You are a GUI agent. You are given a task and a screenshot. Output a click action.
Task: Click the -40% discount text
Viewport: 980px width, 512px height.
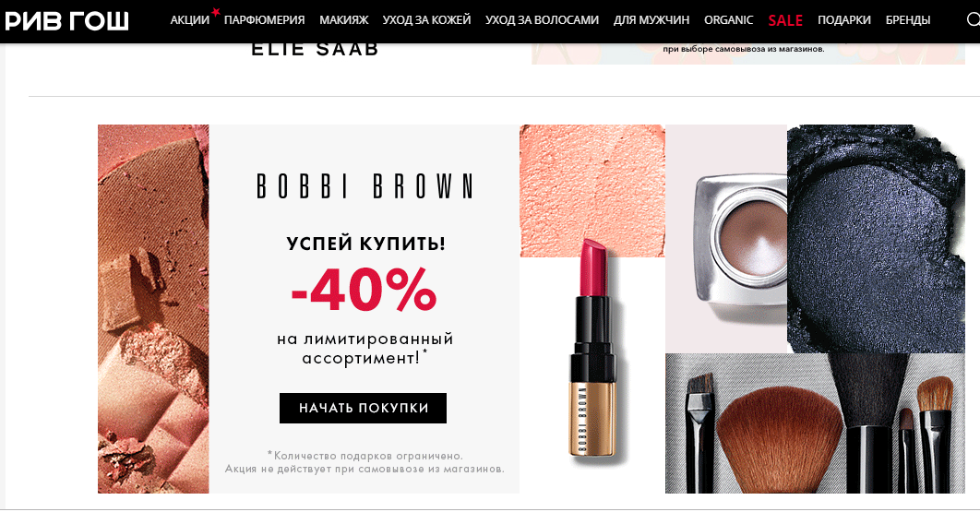tap(364, 290)
